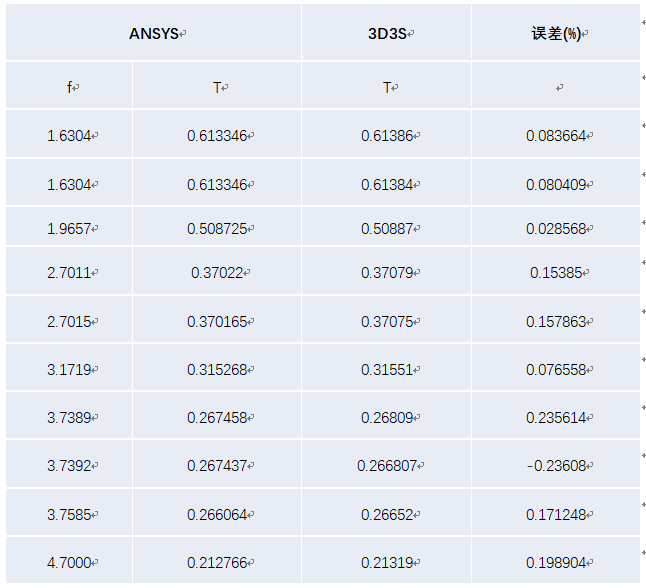Select the f column subheader cell

[69, 85]
